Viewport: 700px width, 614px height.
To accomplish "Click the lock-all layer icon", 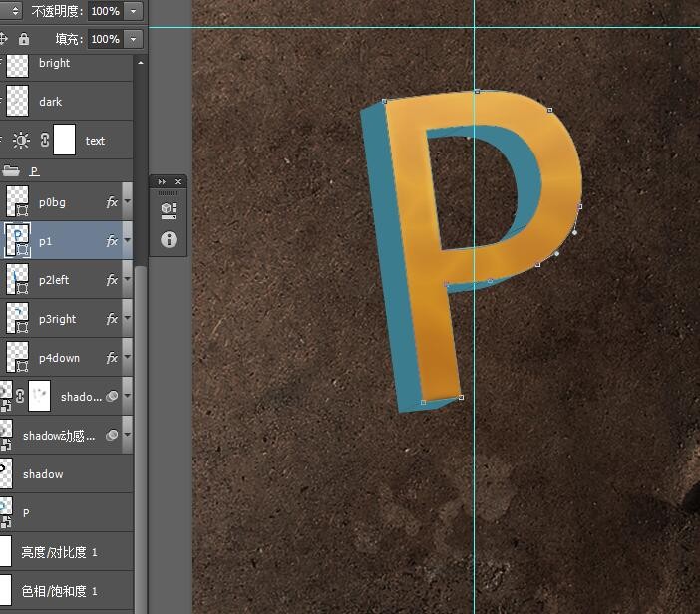I will pos(24,39).
